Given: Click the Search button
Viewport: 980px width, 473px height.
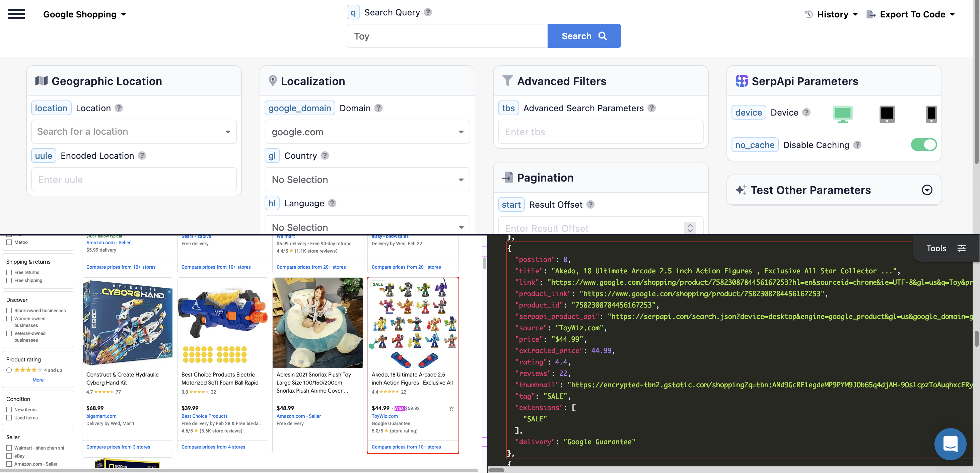Looking at the screenshot, I should pyautogui.click(x=584, y=36).
